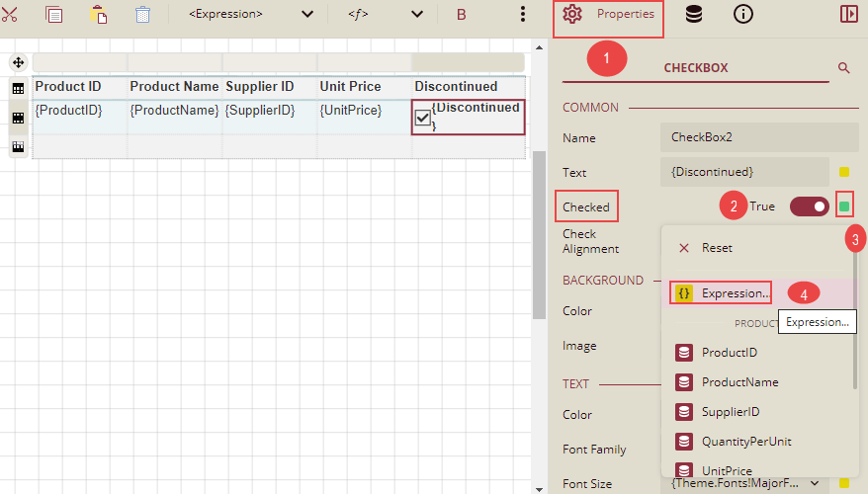
Task: Select the Product Name header cell
Action: [175, 87]
